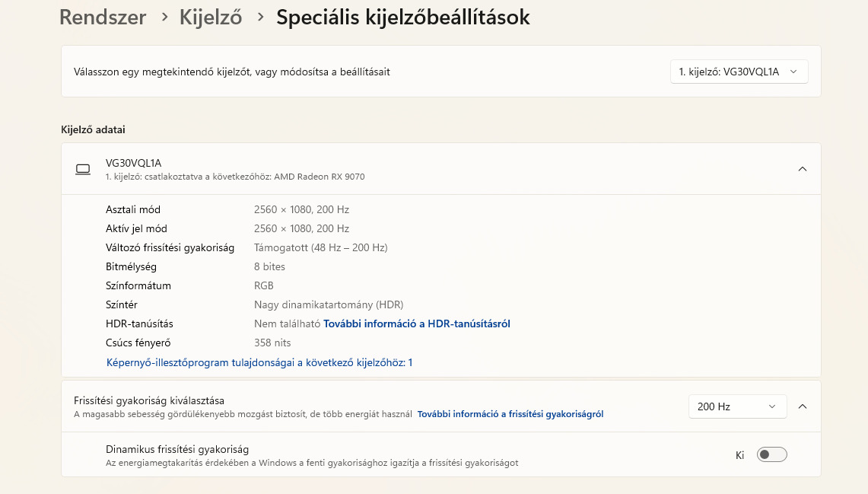Open Képernyő-illesztőprogram tulajdonságai link
868x494 pixels.
(x=259, y=362)
